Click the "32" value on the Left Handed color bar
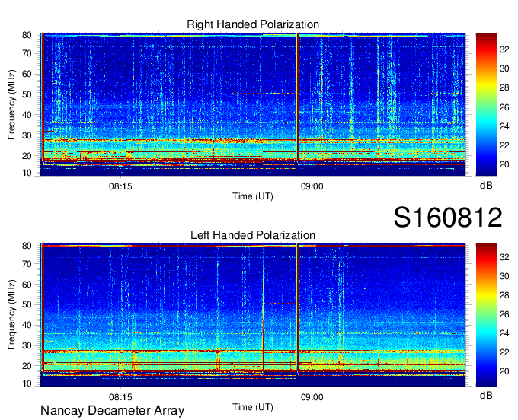This screenshot has height=420, width=518. tap(504, 257)
